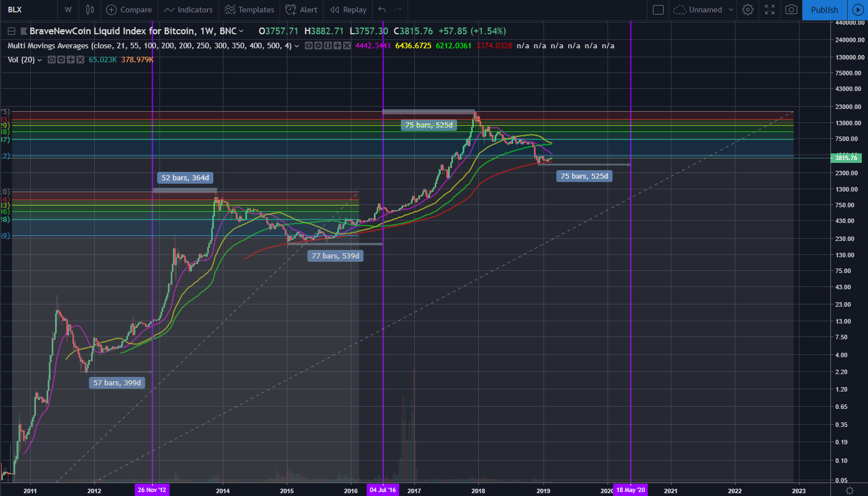The width and height of the screenshot is (868, 496).
Task: Click the open price value O3757.71
Action: [x=278, y=31]
